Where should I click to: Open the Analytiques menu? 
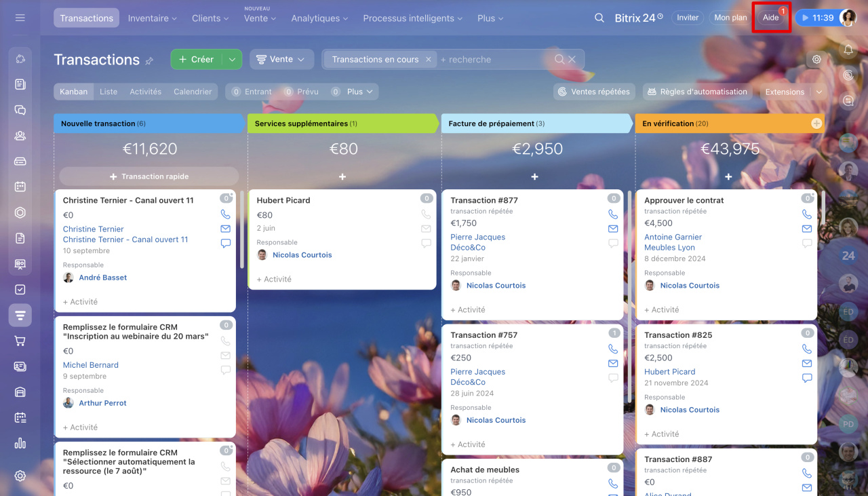(x=319, y=18)
